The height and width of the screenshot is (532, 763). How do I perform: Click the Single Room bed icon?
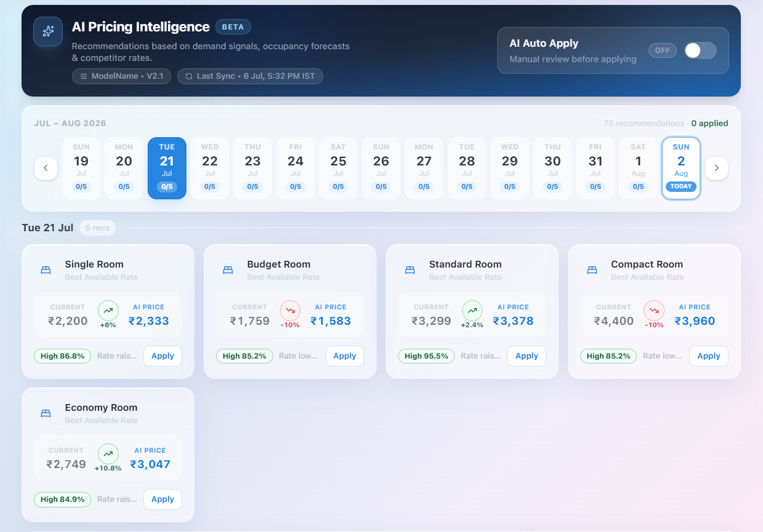pyautogui.click(x=46, y=270)
